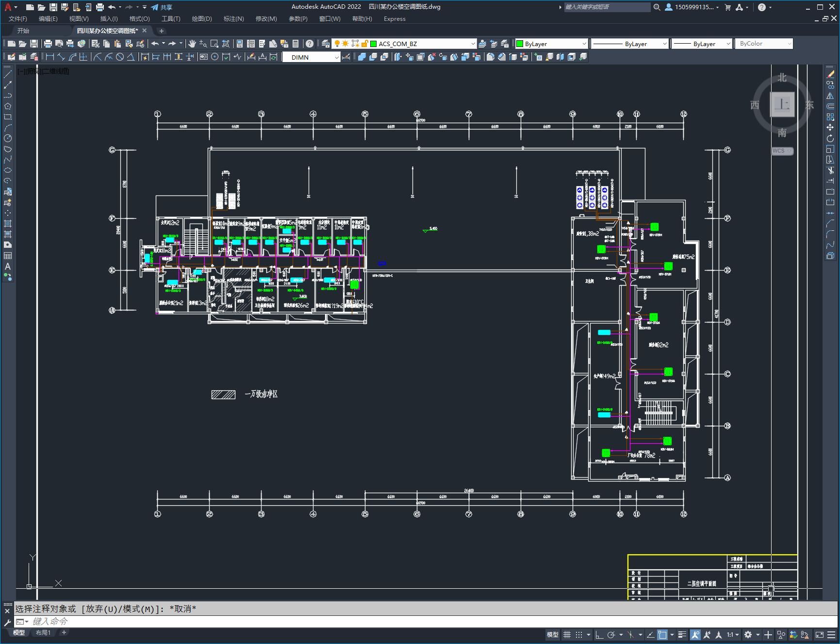This screenshot has width=840, height=644.
Task: Toggle drawing grid display in status bar
Action: point(567,634)
